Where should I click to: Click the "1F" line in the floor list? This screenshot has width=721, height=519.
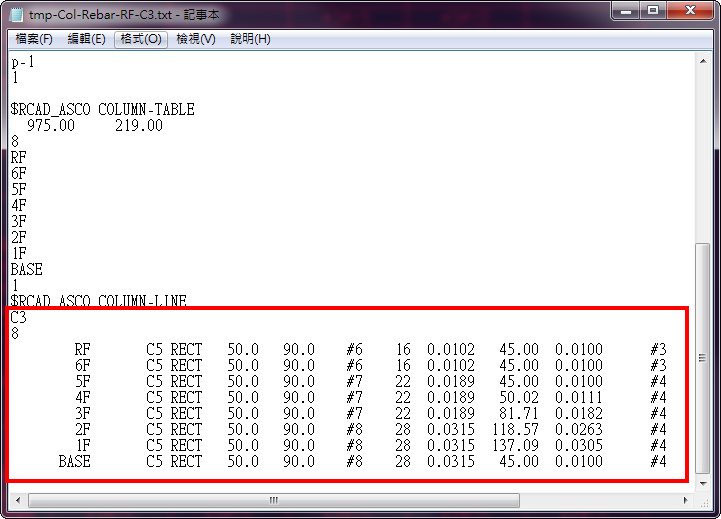click(19, 253)
